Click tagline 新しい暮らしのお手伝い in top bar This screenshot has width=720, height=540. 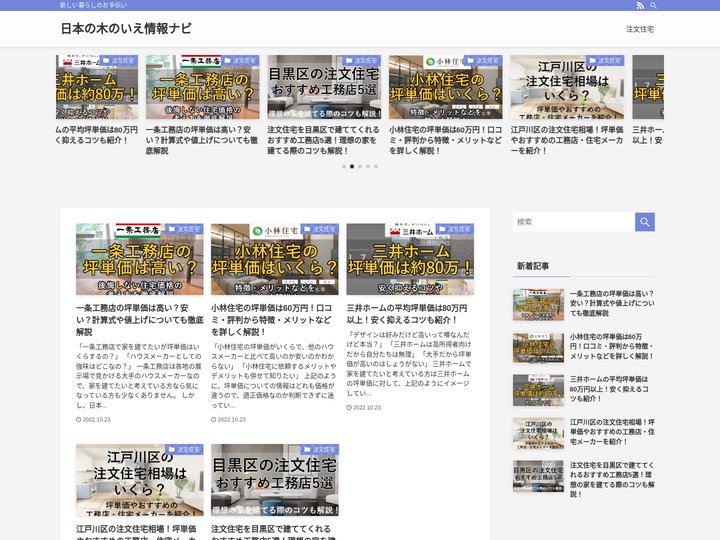(93, 5)
